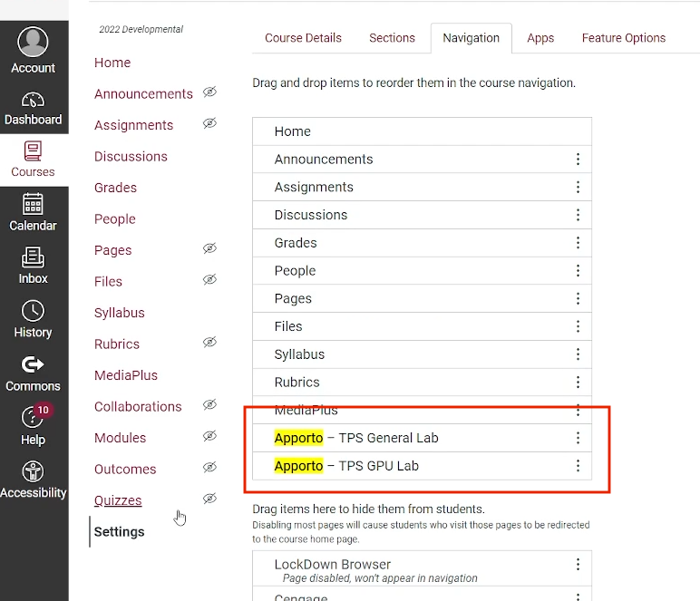
Task: Open the Courses book icon
Action: coord(34,150)
